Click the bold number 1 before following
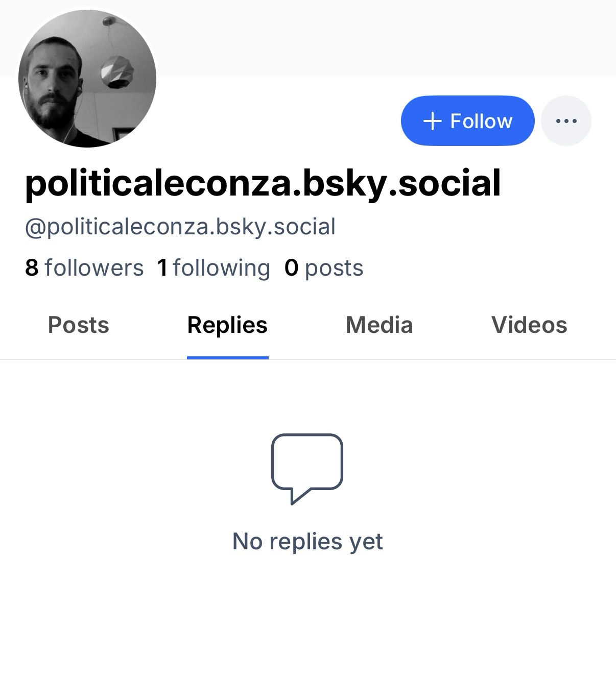This screenshot has width=616, height=680. pyautogui.click(x=162, y=268)
